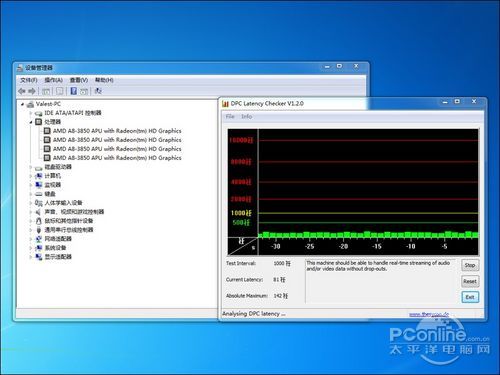Click the DPC latency bar graph
This screenshot has height=375, width=500.
(353, 192)
